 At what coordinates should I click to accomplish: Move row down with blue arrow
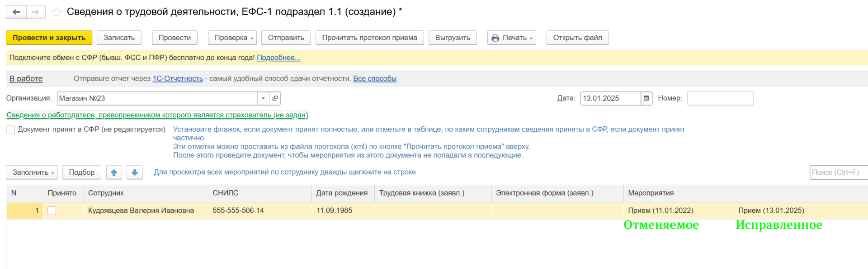[x=135, y=173]
